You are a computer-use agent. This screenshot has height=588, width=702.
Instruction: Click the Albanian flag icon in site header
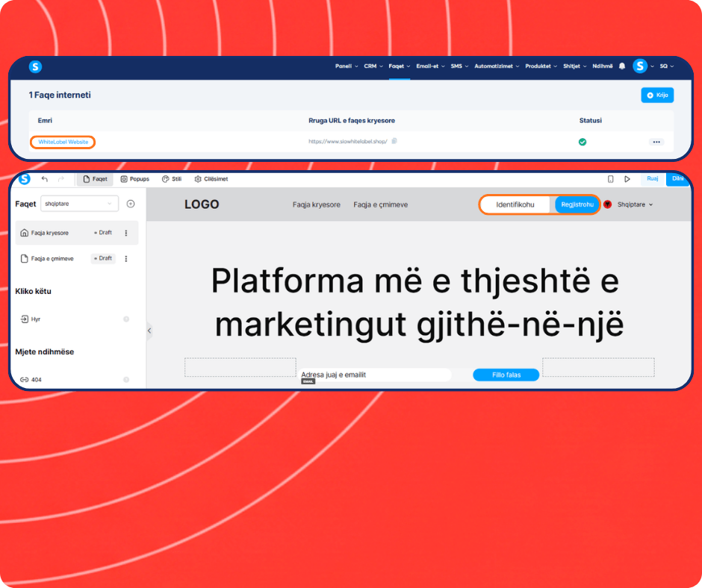(608, 204)
